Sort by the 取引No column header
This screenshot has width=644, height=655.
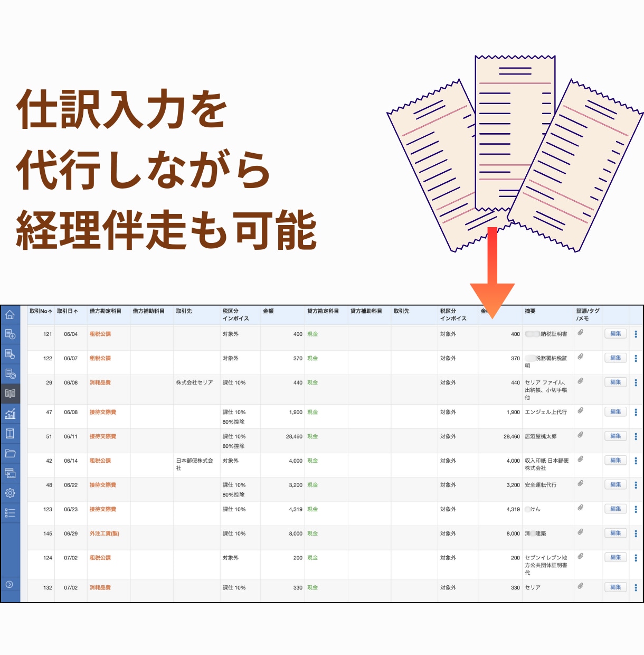41,311
